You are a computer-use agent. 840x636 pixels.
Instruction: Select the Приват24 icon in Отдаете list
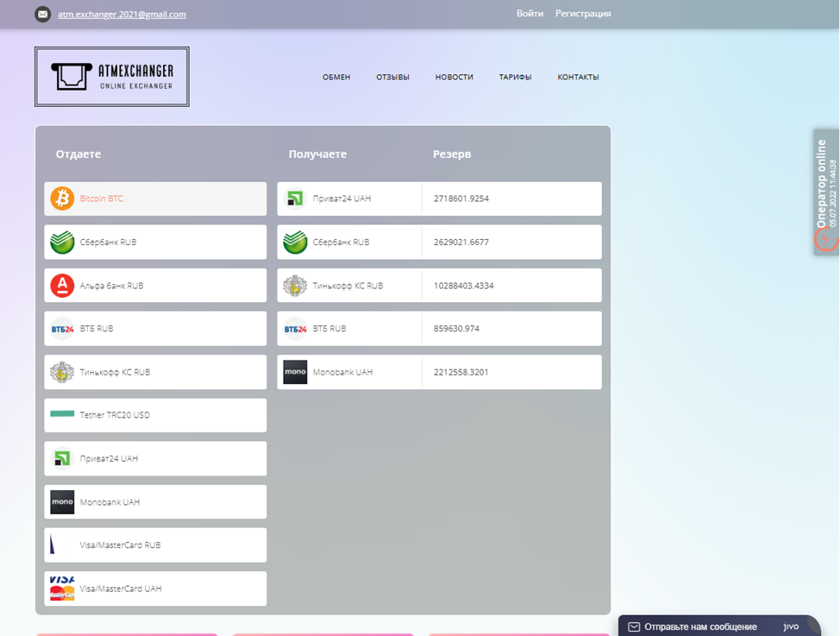tap(62, 459)
